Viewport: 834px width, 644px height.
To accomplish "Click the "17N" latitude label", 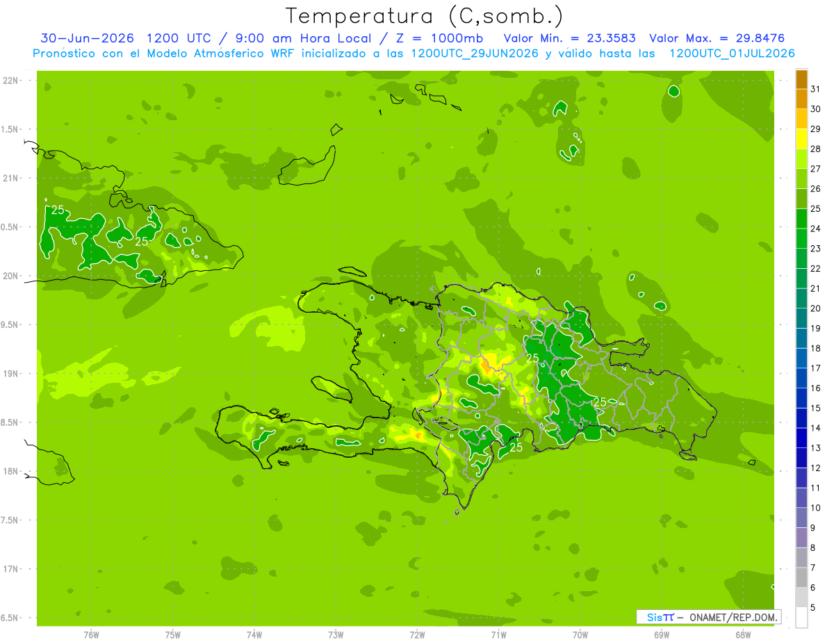I will (x=10, y=569).
